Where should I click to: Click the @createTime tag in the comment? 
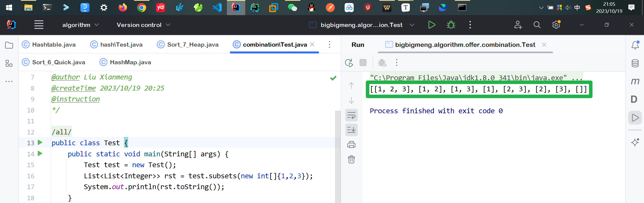pyautogui.click(x=73, y=88)
